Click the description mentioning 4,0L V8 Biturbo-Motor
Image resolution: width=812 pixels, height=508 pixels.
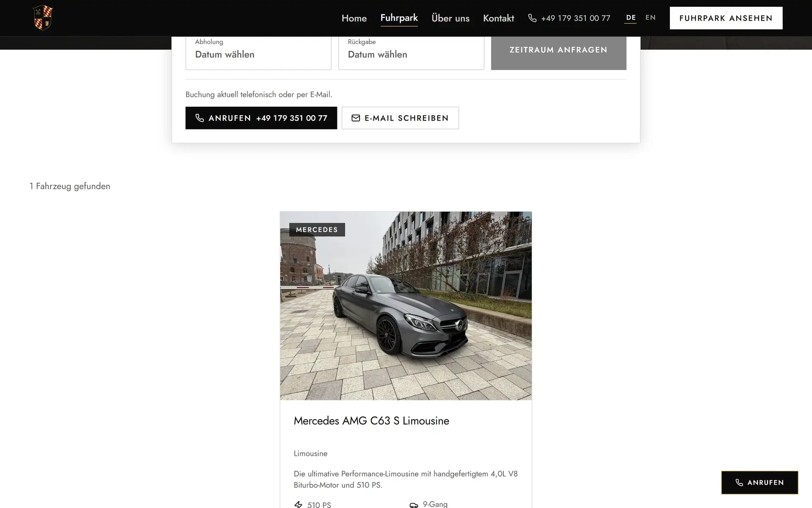click(406, 479)
